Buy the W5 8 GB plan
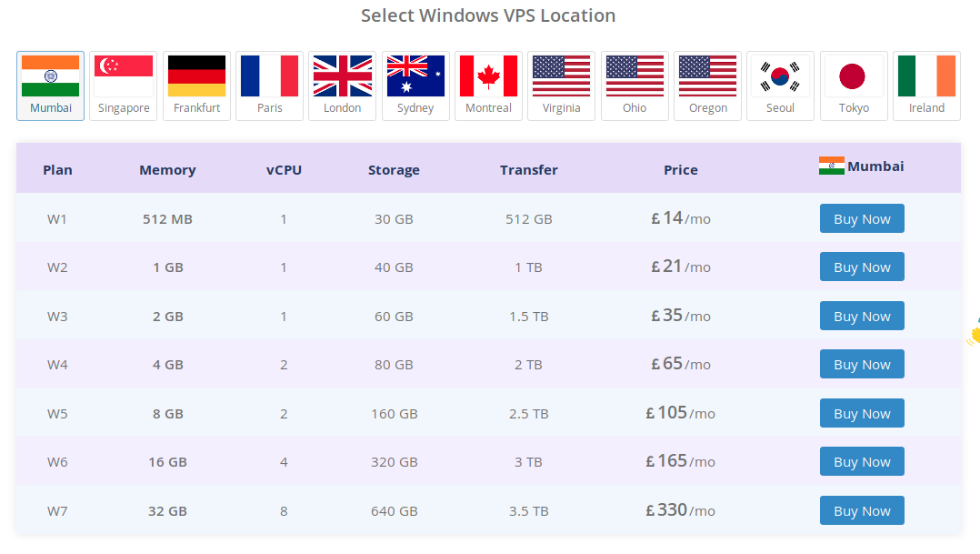The height and width of the screenshot is (554, 980). pos(862,413)
